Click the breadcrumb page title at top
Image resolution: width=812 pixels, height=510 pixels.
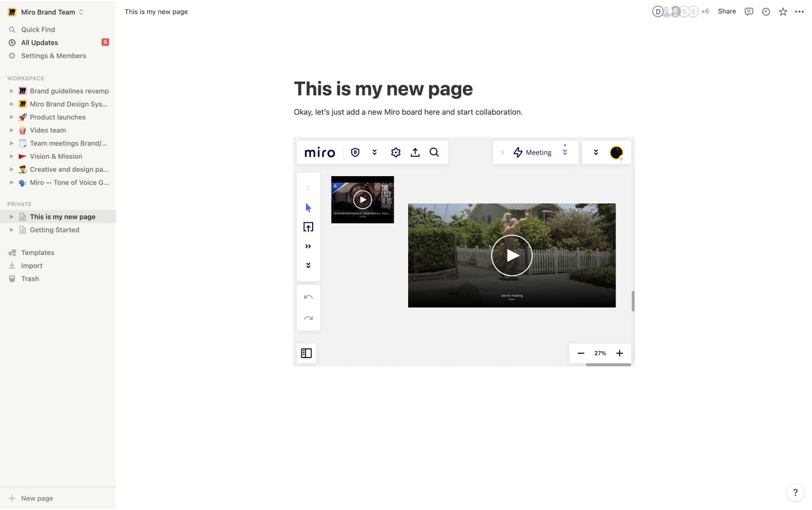(156, 12)
